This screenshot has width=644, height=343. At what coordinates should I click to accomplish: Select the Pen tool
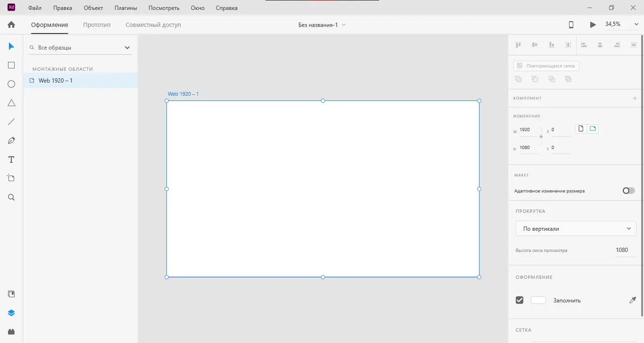11,141
